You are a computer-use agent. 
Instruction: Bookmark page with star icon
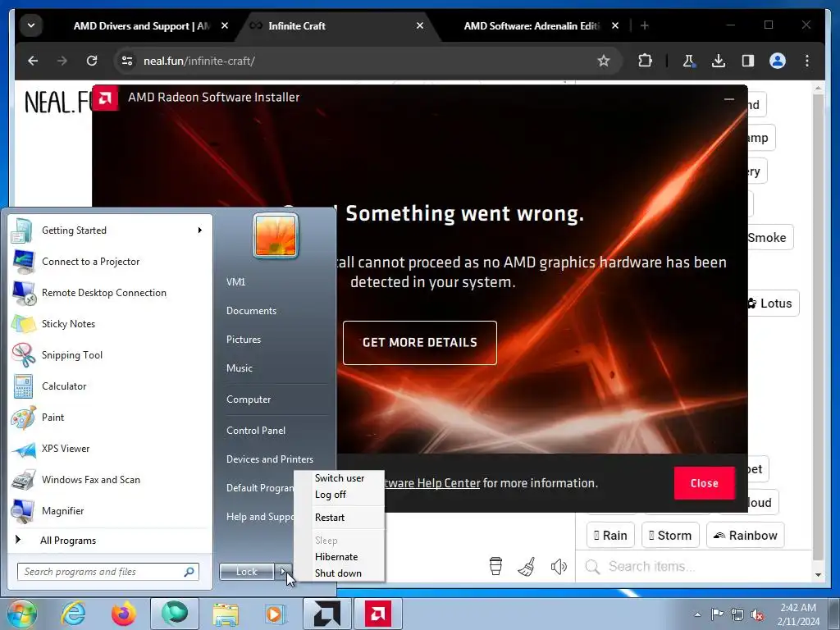(604, 61)
